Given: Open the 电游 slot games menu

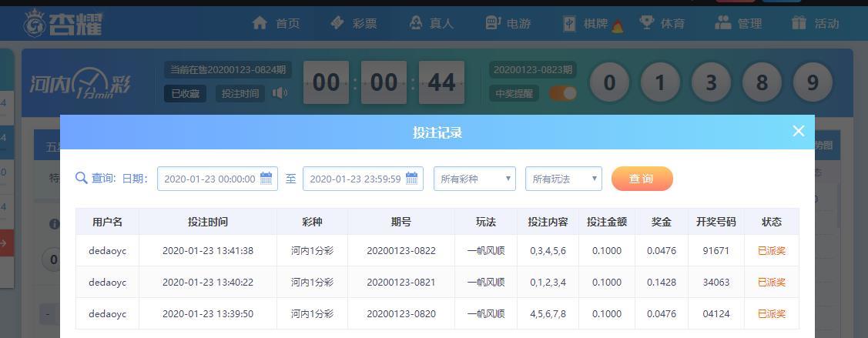Looking at the screenshot, I should [x=508, y=23].
